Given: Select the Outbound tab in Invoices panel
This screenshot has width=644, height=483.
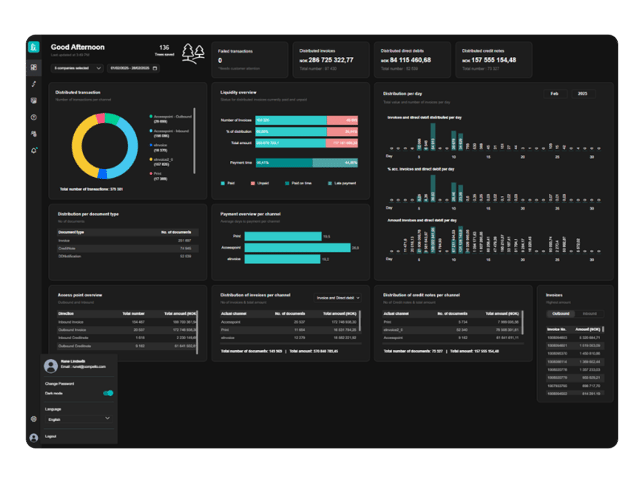Looking at the screenshot, I should [561, 313].
